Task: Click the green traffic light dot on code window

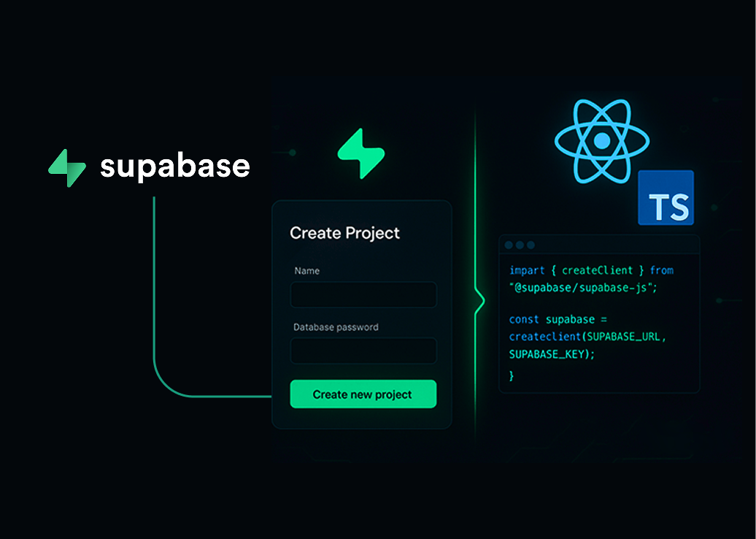Action: point(531,245)
